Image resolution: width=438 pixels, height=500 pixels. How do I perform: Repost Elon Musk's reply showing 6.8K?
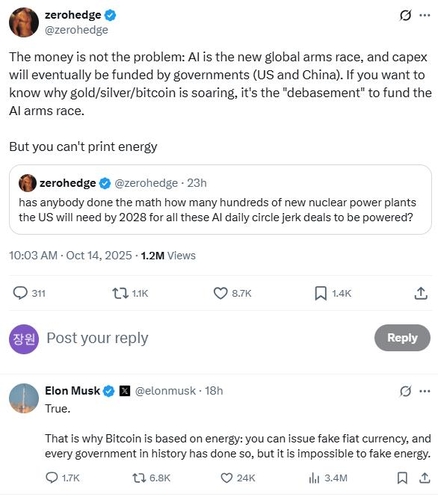(x=139, y=478)
